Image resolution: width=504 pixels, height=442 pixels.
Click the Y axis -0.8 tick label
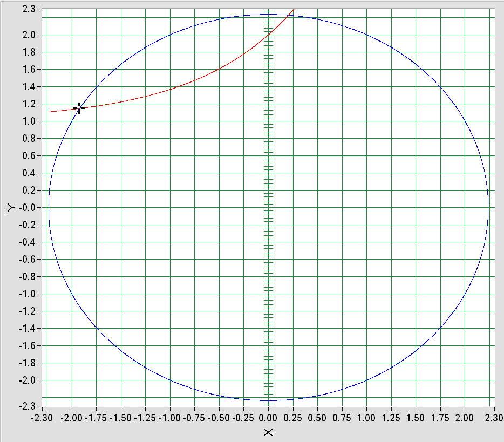pyautogui.click(x=27, y=276)
